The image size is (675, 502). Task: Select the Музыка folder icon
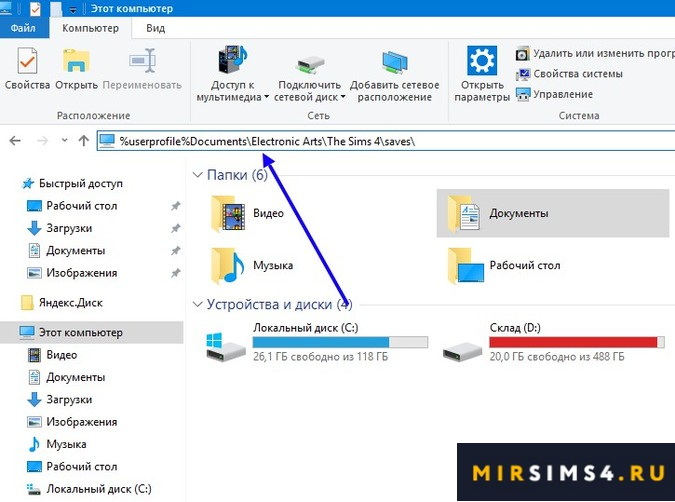(x=228, y=266)
